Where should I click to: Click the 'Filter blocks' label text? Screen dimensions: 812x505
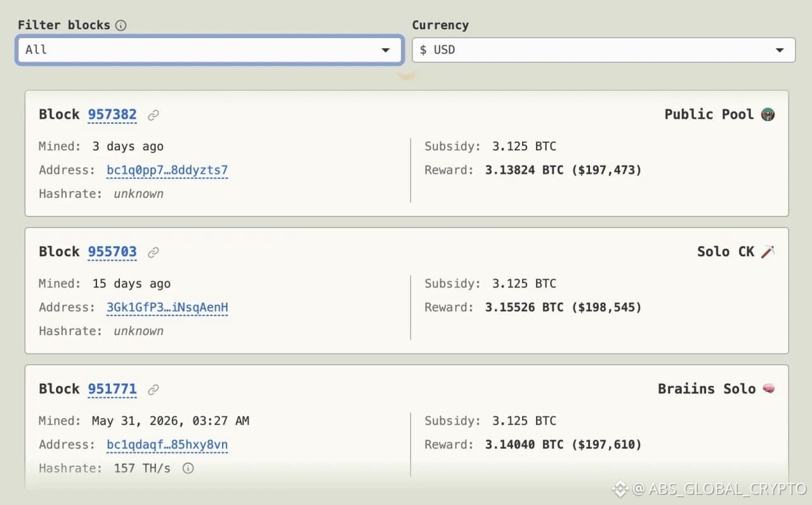click(x=63, y=25)
